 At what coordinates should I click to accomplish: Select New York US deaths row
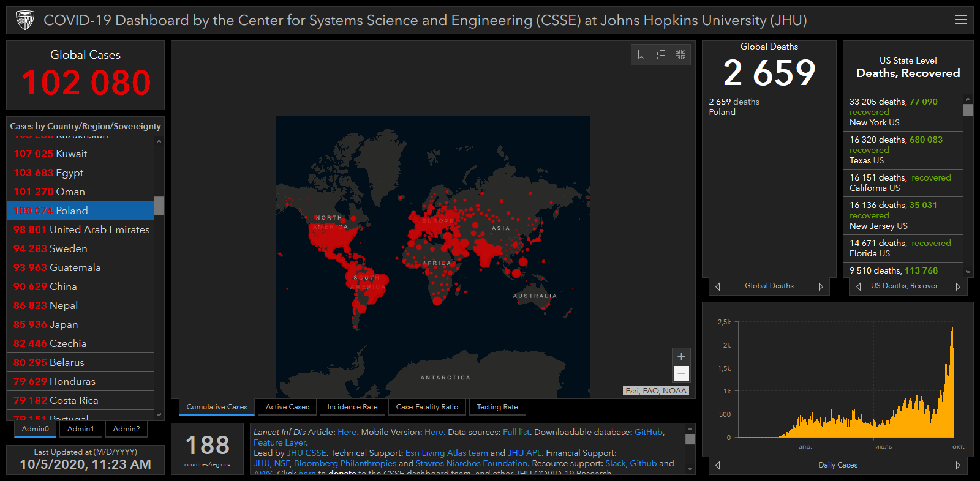903,112
